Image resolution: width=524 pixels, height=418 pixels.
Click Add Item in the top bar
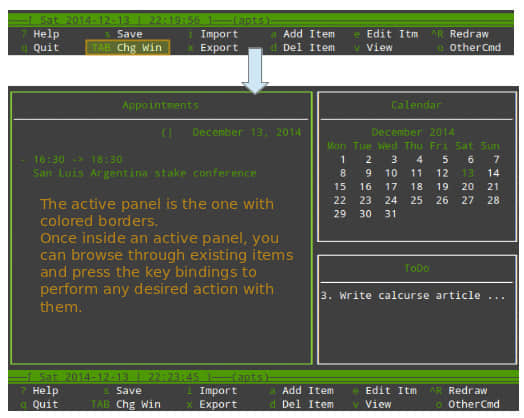click(x=309, y=34)
